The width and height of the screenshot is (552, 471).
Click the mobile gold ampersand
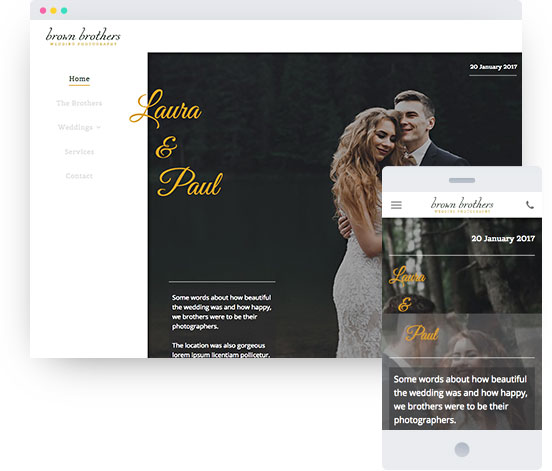point(405,304)
